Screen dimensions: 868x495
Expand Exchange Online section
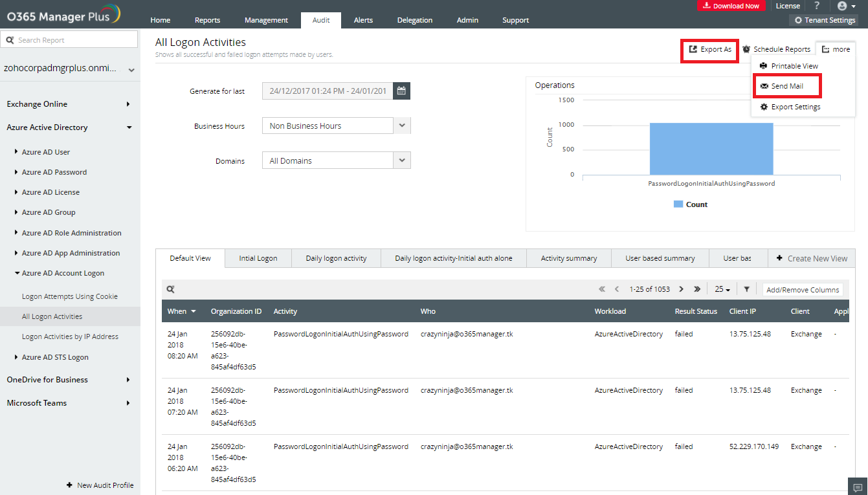pos(70,104)
